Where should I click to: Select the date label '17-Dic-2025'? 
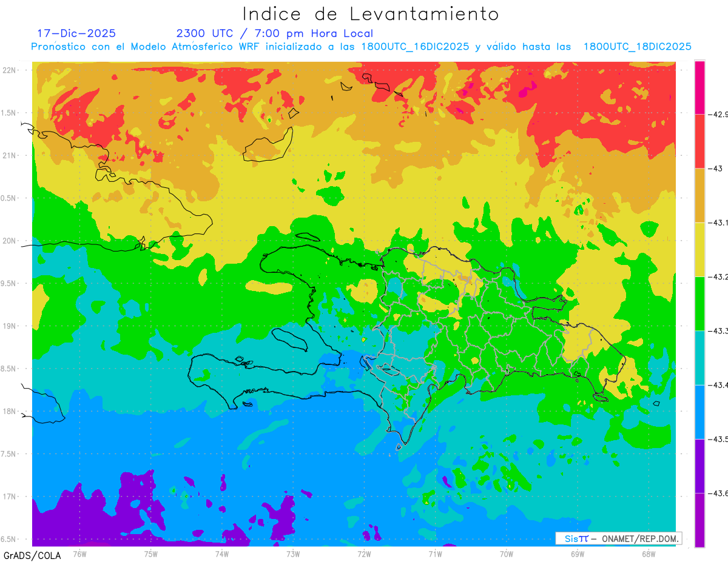(x=76, y=33)
